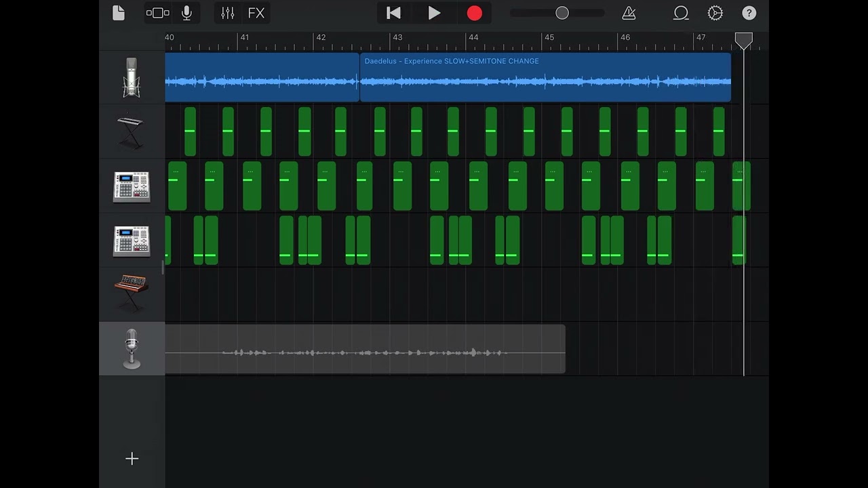This screenshot has width=868, height=488.
Task: Select the condenser microphone audio track header
Action: [132, 77]
